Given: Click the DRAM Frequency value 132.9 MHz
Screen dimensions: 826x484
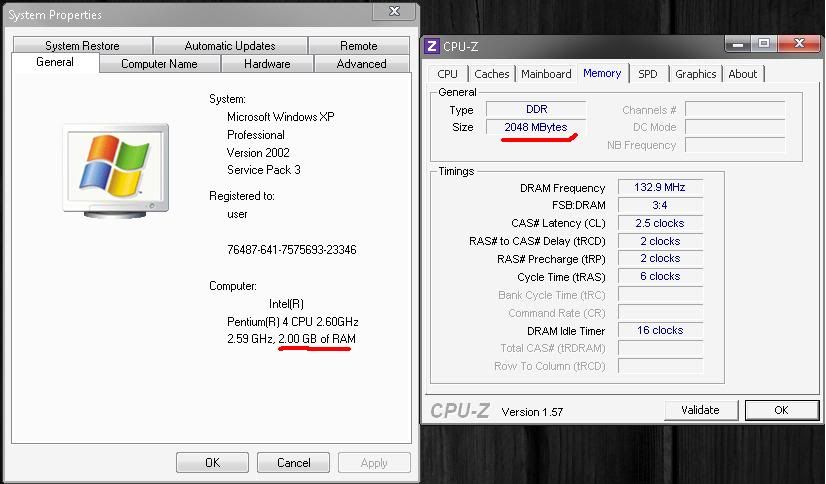Looking at the screenshot, I should [x=660, y=187].
